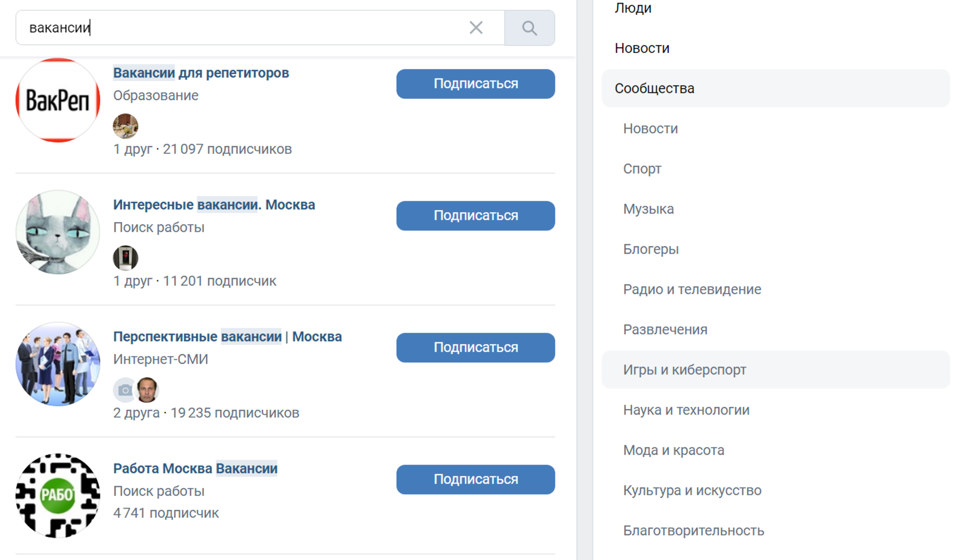Screen dimensions: 958x560
Task: View friend avatar under Интересные вакансии. Москва
Action: (x=126, y=258)
